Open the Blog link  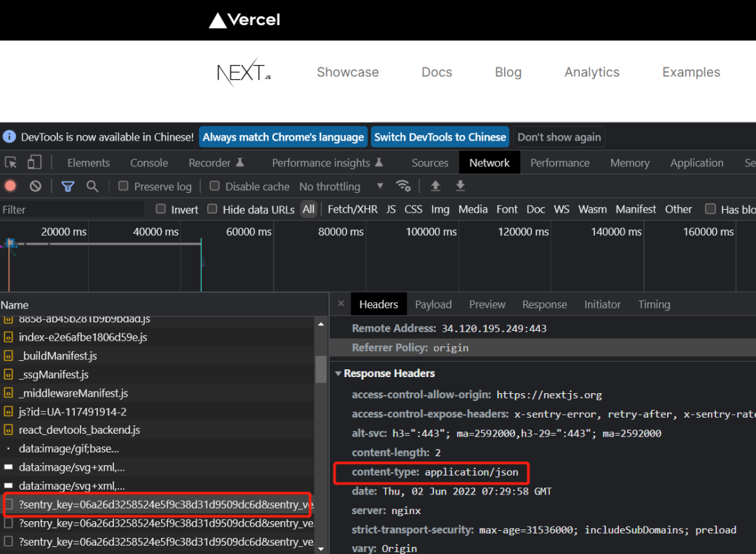(x=508, y=72)
